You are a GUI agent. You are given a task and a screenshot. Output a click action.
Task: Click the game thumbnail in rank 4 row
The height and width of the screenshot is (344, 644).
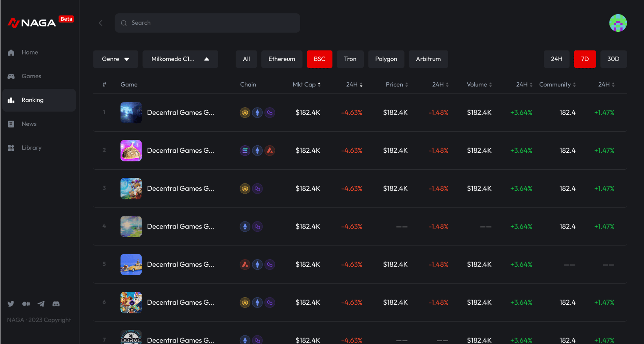click(131, 227)
